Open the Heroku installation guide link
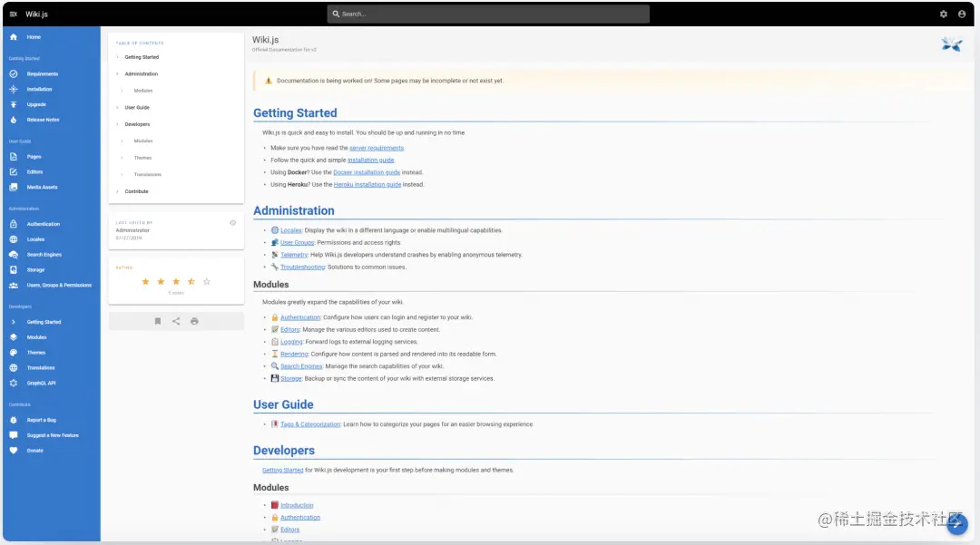 pos(367,185)
